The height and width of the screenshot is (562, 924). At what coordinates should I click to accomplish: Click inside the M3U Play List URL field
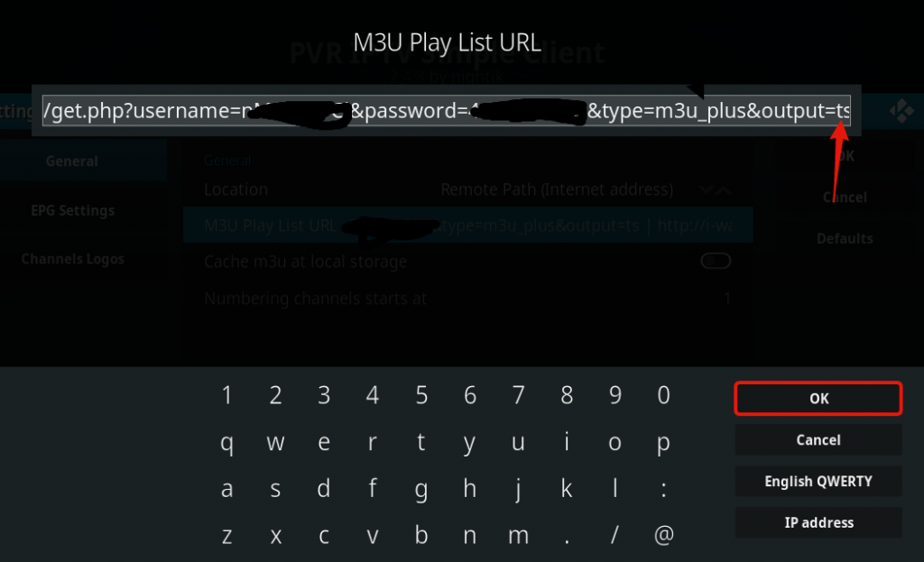click(446, 111)
